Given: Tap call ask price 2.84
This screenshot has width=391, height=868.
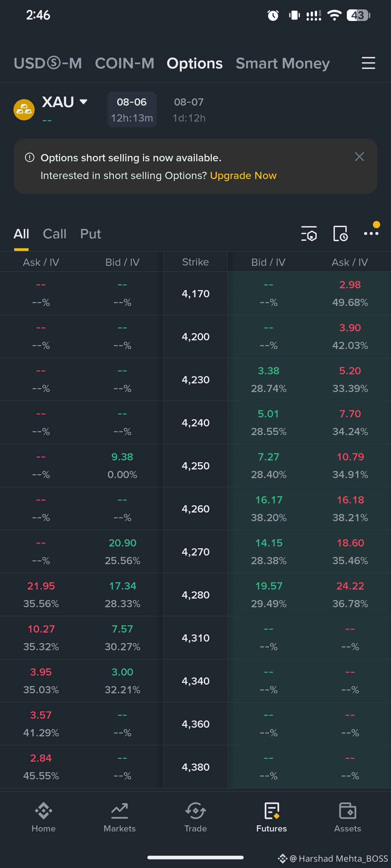Looking at the screenshot, I should pyautogui.click(x=41, y=758).
